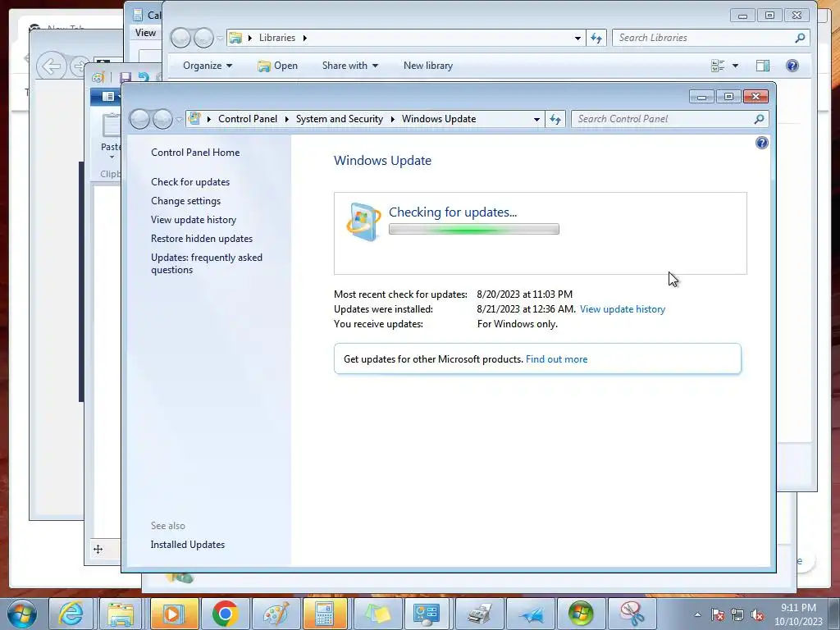Click Check for updates in the sidebar
This screenshot has height=630, width=840.
[x=190, y=182]
